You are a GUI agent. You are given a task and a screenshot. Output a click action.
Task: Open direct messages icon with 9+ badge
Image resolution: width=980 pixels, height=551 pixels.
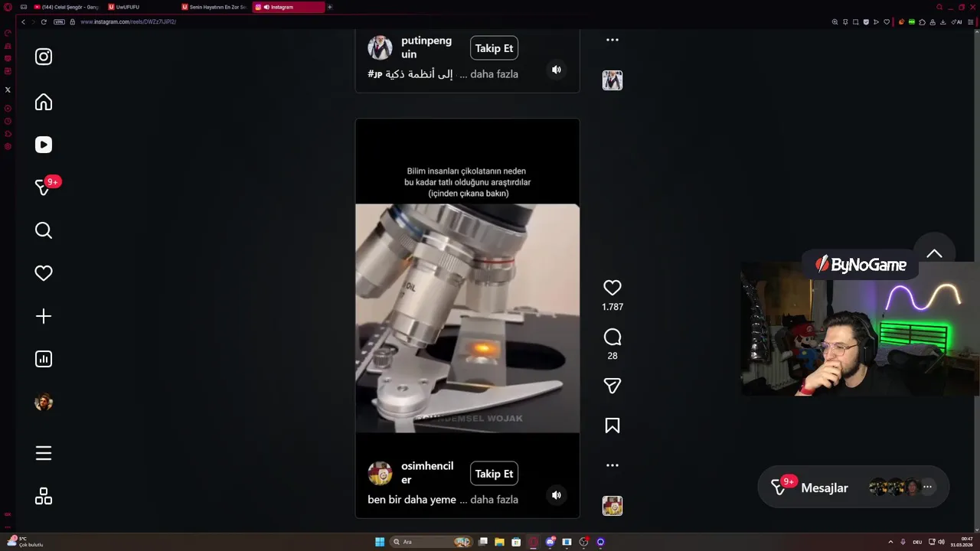pos(44,187)
